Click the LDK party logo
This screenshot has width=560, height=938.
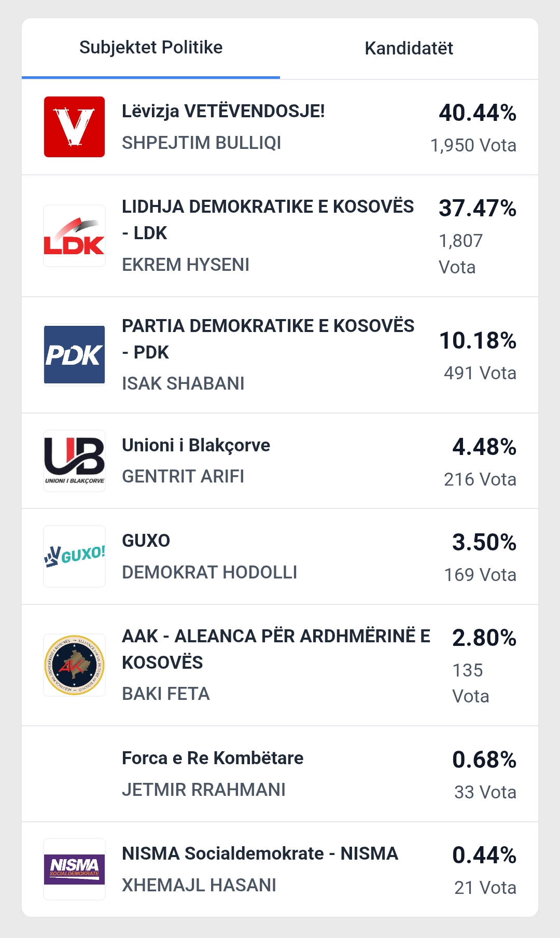tap(74, 236)
